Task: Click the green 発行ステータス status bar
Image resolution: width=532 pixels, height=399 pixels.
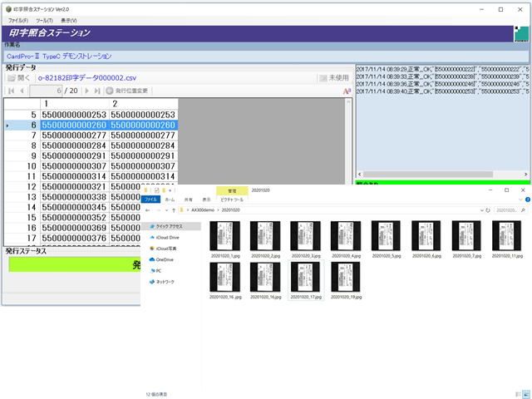Action: [x=75, y=264]
